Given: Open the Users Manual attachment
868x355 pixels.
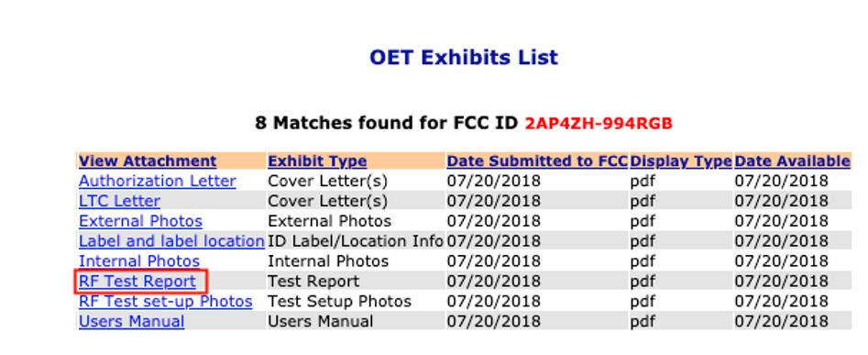Looking at the screenshot, I should coord(132,321).
